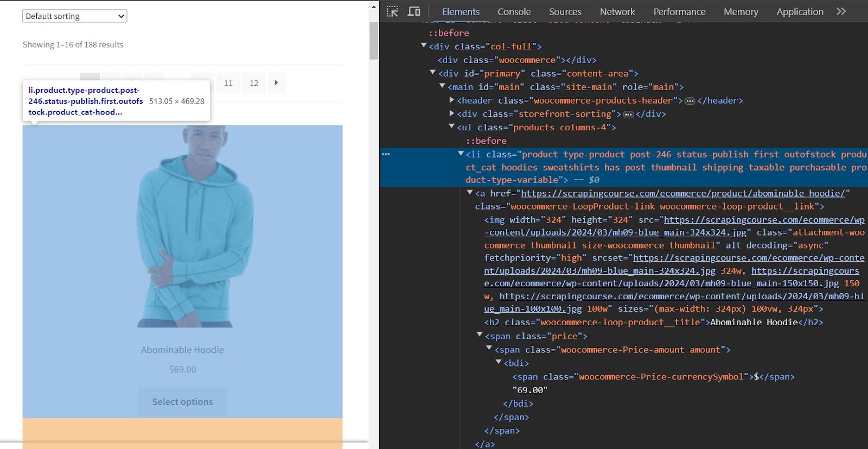
Task: Select the h2 woocommerce-loop-product__title node
Action: coord(654,322)
